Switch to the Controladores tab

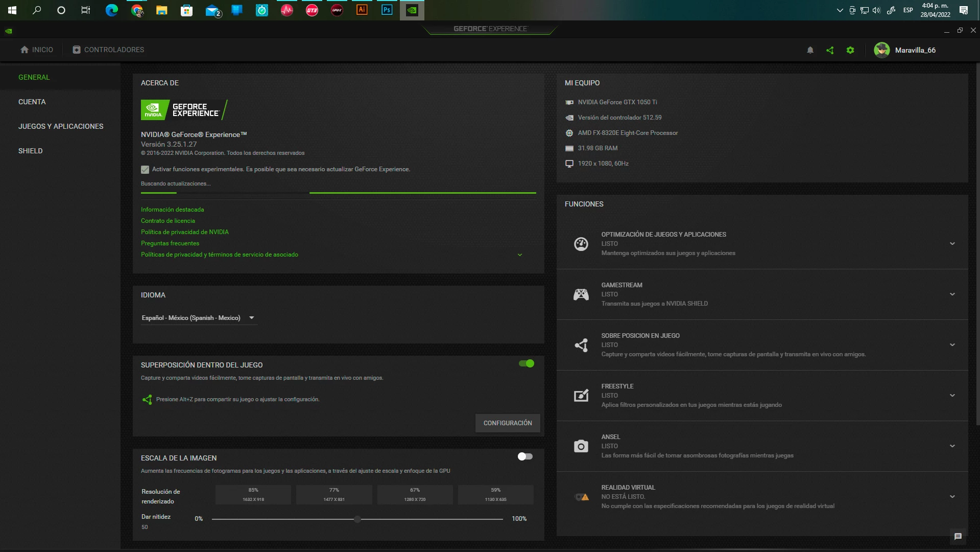tap(108, 50)
